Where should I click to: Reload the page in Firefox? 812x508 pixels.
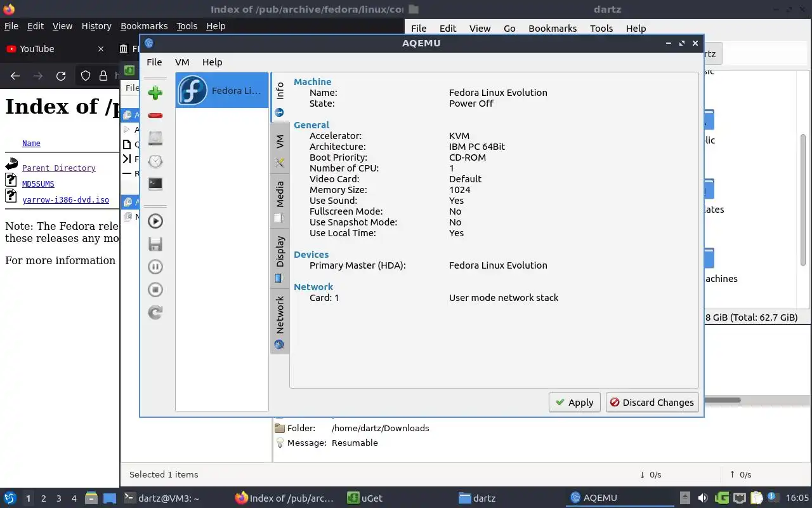(x=61, y=76)
